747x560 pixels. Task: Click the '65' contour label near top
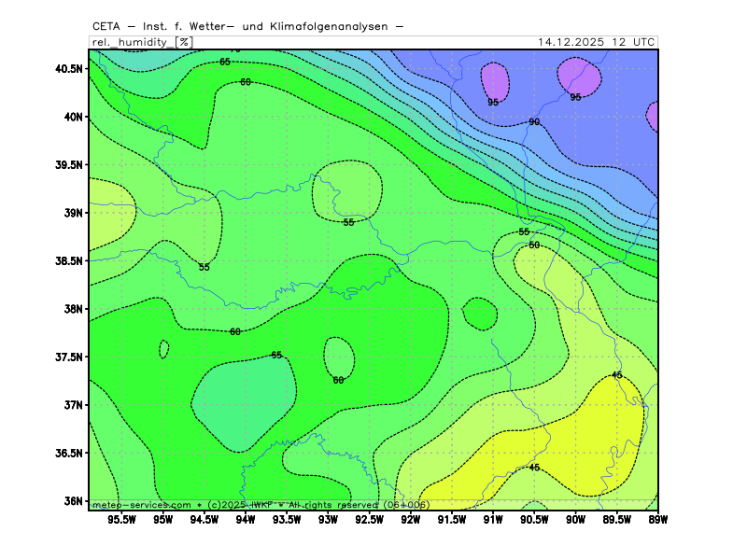coord(225,62)
